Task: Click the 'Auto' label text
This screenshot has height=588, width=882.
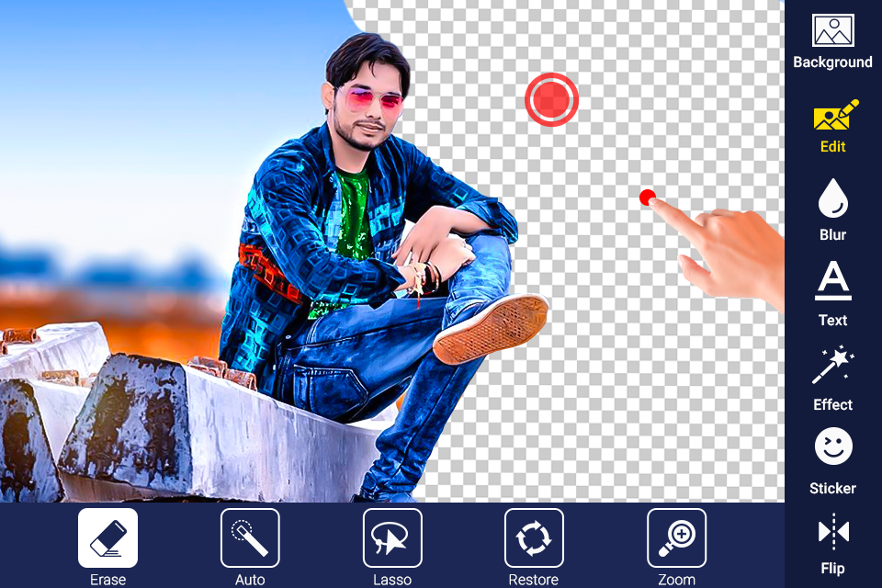Action: [250, 580]
